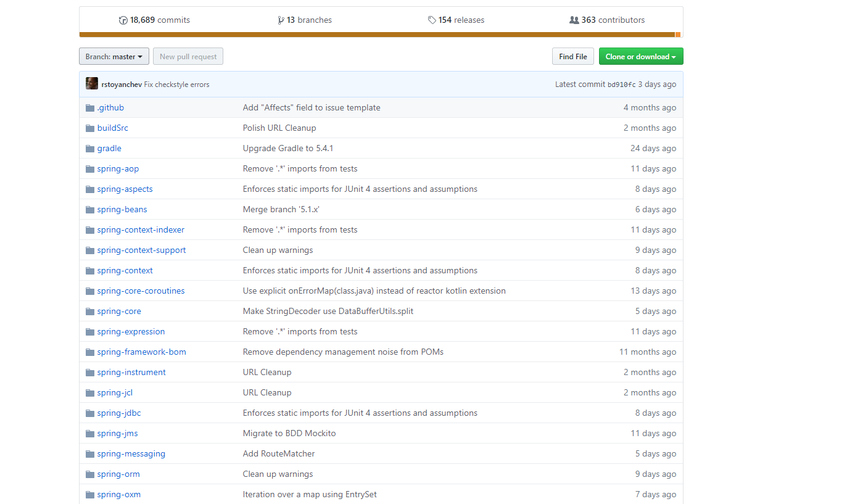
Task: Click the gradle folder icon
Action: click(90, 149)
